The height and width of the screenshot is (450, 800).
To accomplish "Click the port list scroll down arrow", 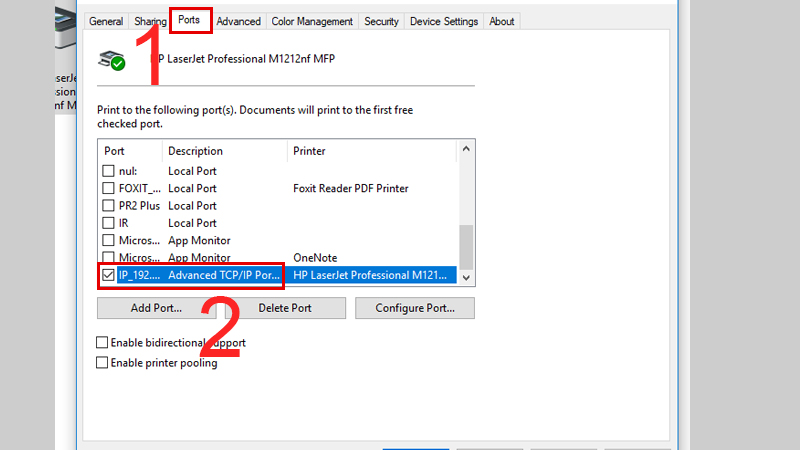I will point(466,278).
